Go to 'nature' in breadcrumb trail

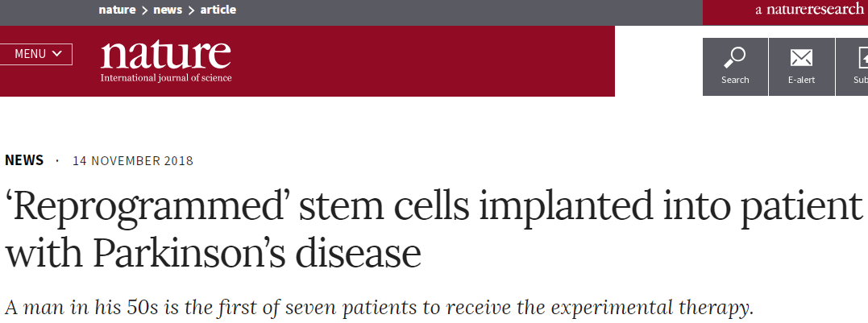pyautogui.click(x=118, y=10)
